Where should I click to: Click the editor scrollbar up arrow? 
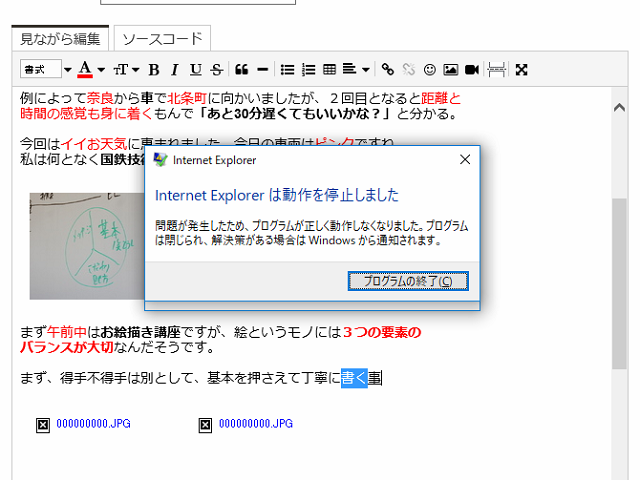(619, 107)
